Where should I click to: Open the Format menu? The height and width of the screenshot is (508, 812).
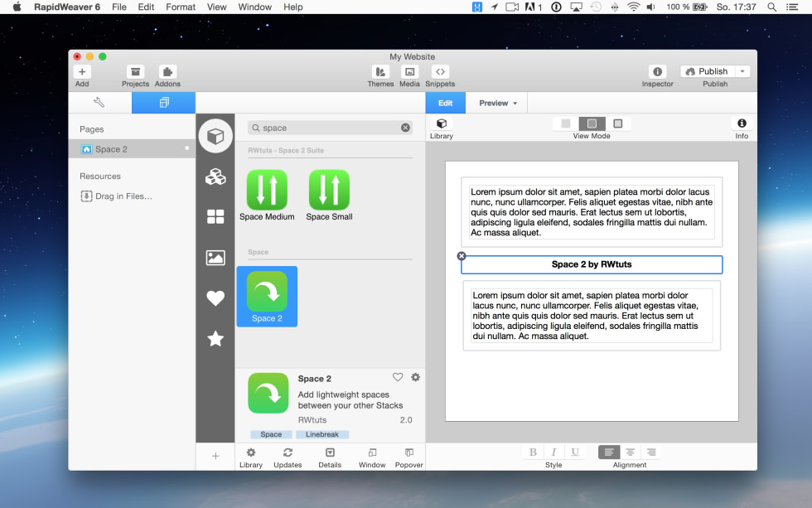tap(181, 7)
